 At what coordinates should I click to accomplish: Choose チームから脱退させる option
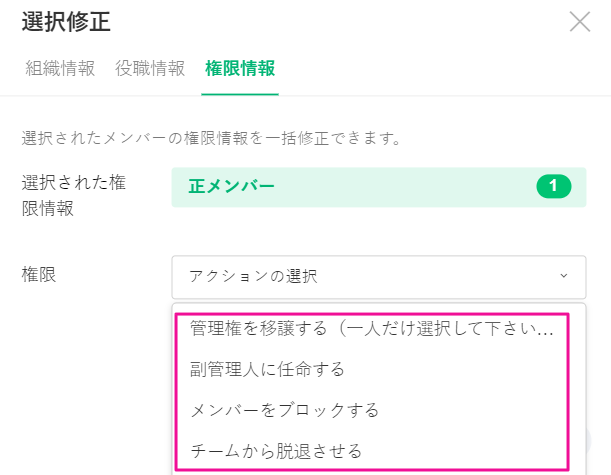click(x=275, y=451)
